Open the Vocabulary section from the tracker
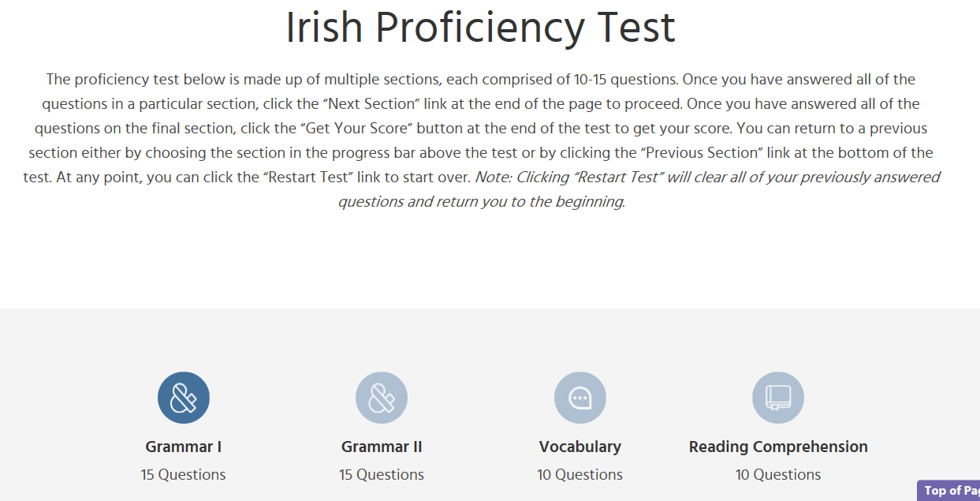Viewport: 980px width, 501px height. point(579,397)
